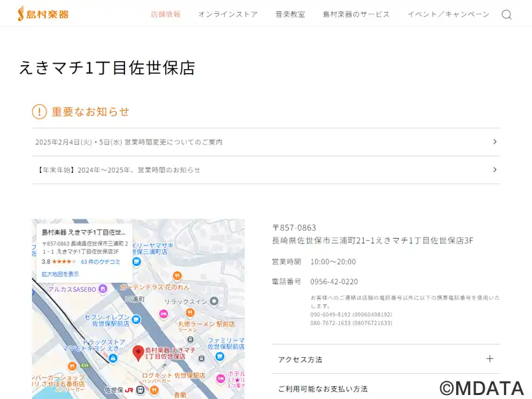Open the 63 件のクチコミ reviews link
The image size is (532, 399).
click(x=100, y=261)
